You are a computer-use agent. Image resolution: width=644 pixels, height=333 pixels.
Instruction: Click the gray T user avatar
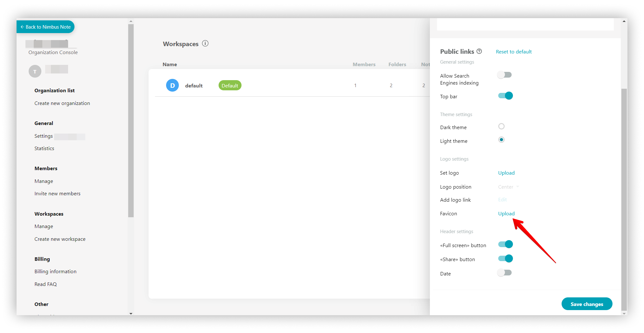35,71
